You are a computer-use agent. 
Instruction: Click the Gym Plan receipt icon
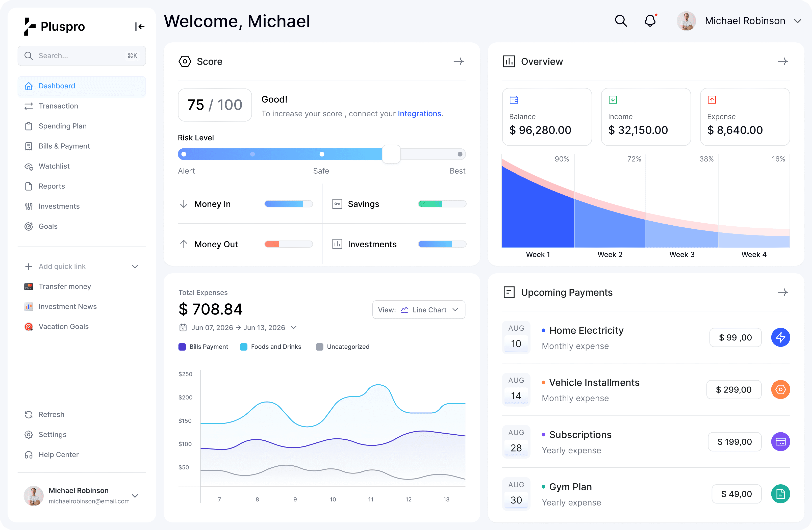pyautogui.click(x=781, y=493)
